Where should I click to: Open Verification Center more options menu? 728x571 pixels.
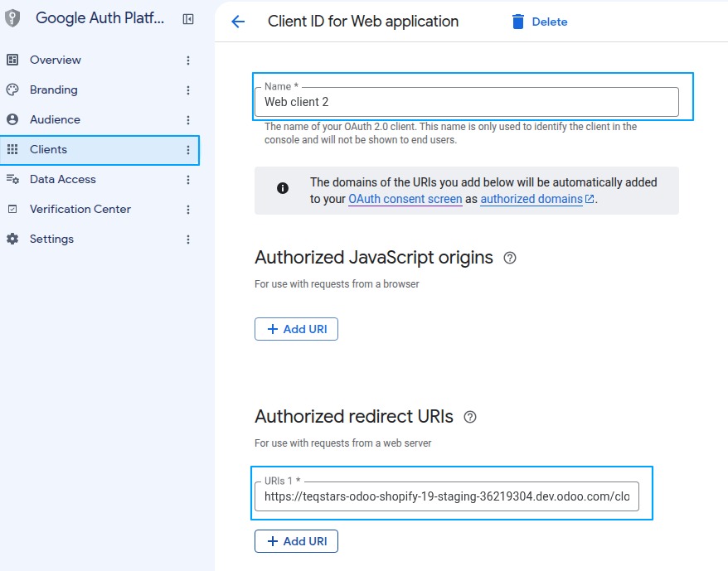click(188, 210)
